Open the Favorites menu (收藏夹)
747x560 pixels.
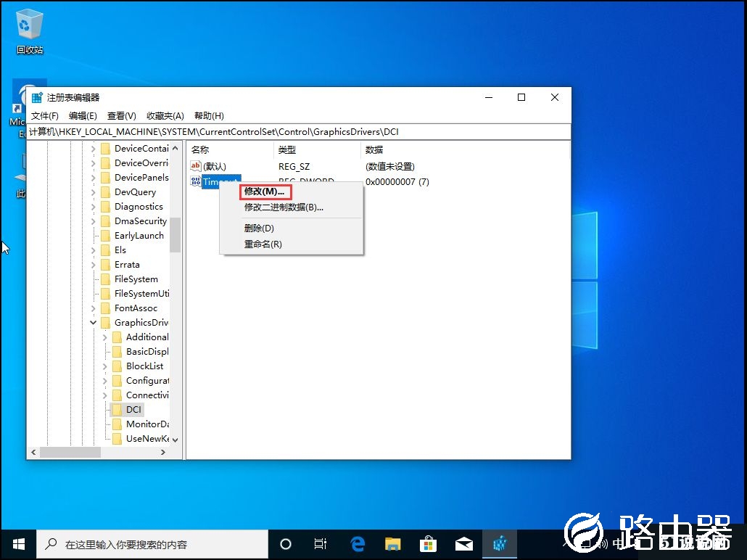click(165, 116)
